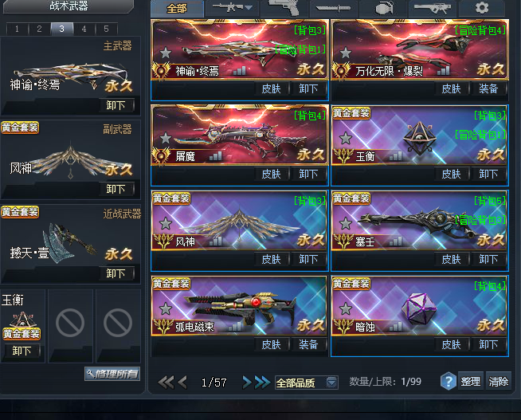The height and width of the screenshot is (420, 521).
Task: Toggle favorite star on 暗蚀 item
Action: (346, 308)
